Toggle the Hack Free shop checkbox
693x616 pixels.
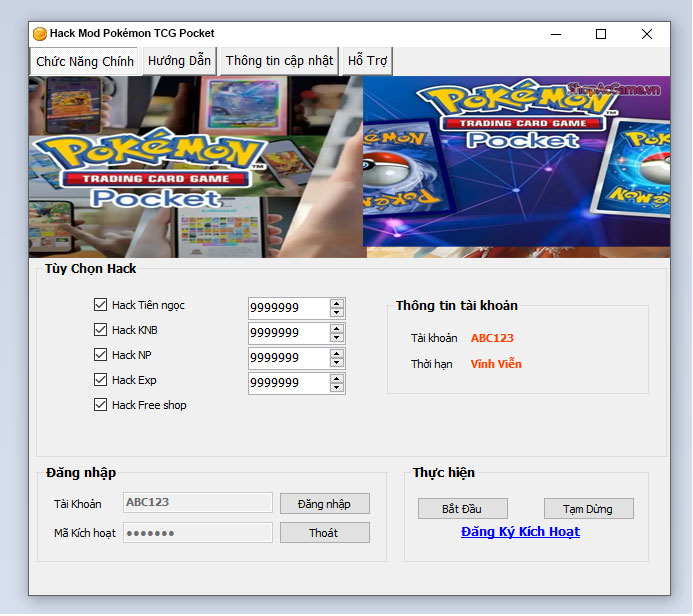coord(100,405)
